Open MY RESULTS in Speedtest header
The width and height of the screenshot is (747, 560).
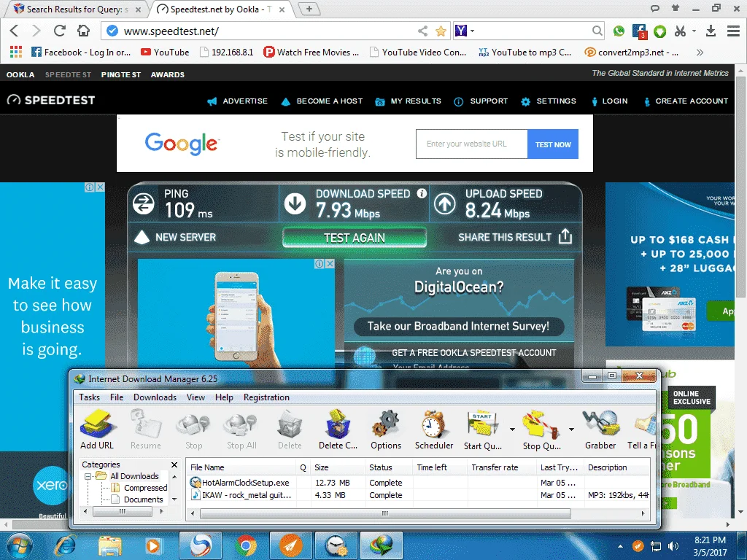[408, 101]
